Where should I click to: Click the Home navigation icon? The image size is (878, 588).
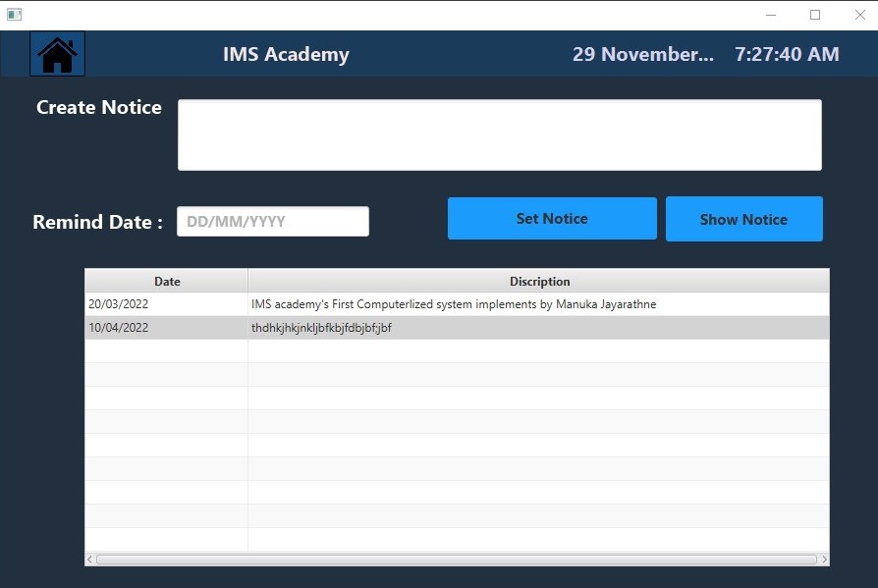click(57, 53)
